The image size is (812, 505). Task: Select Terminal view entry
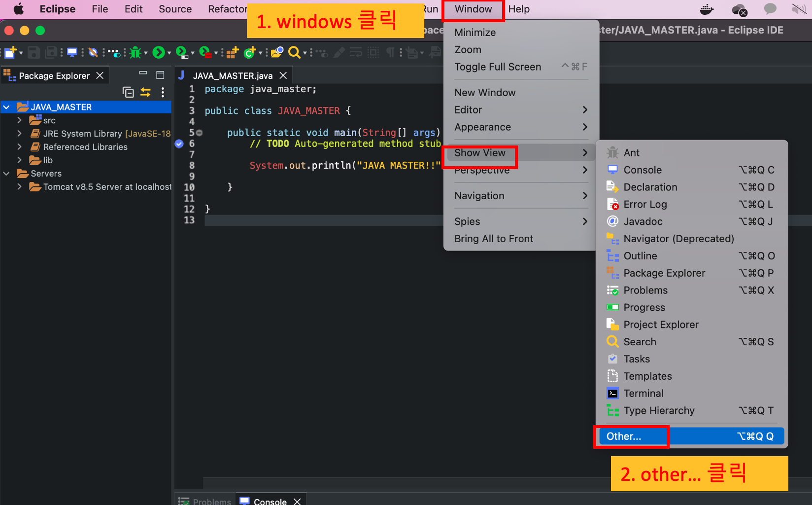pos(692,394)
